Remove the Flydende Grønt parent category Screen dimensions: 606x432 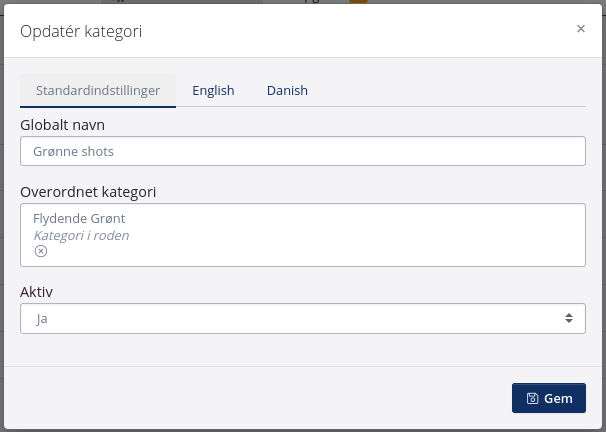click(41, 252)
